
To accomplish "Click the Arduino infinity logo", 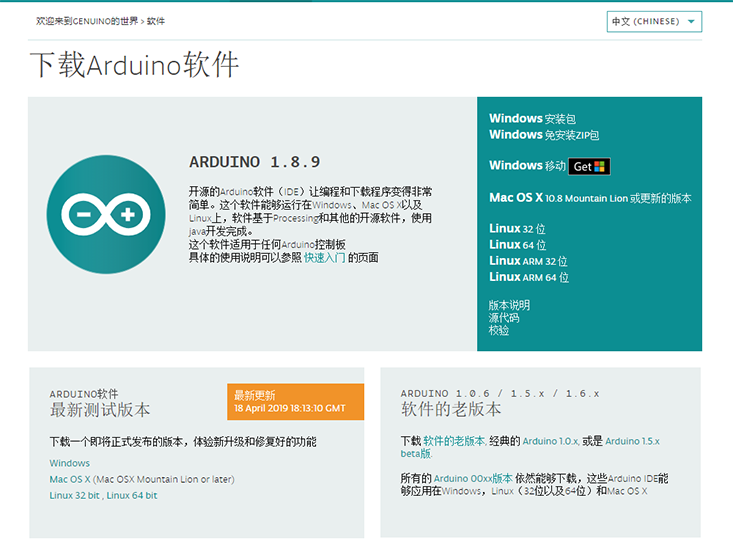I will point(106,214).
